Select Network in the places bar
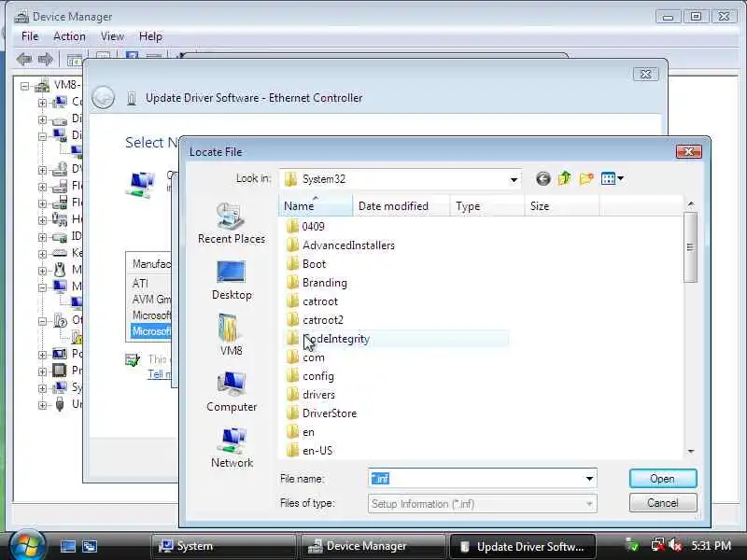This screenshot has width=747, height=560. pyautogui.click(x=232, y=448)
